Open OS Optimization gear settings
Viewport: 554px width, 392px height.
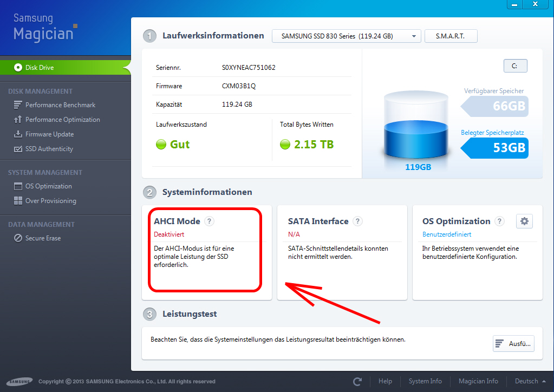tap(524, 221)
